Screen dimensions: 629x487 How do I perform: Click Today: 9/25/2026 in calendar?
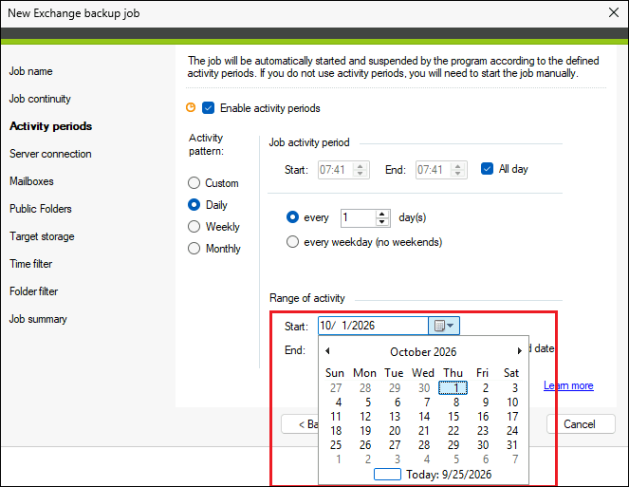[432, 474]
